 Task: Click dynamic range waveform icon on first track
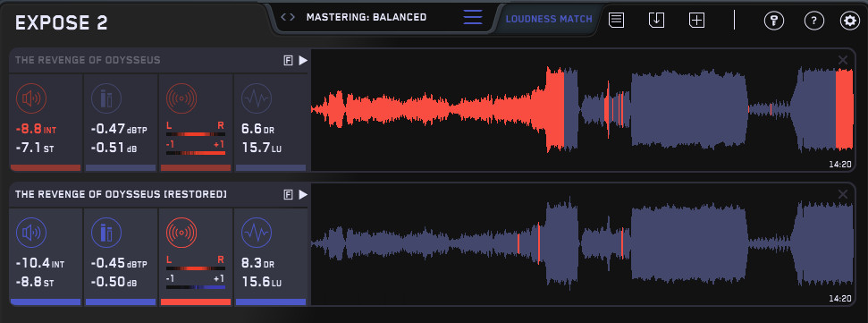coord(257,98)
